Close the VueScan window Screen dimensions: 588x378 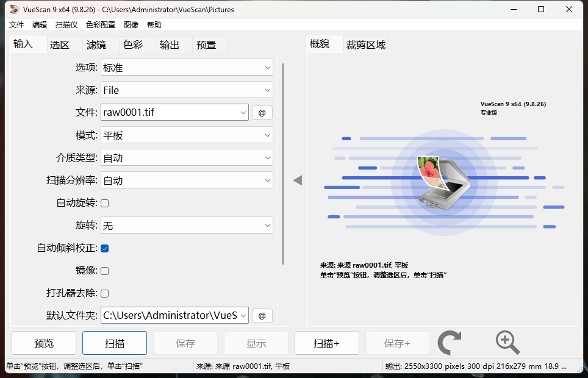pos(569,9)
